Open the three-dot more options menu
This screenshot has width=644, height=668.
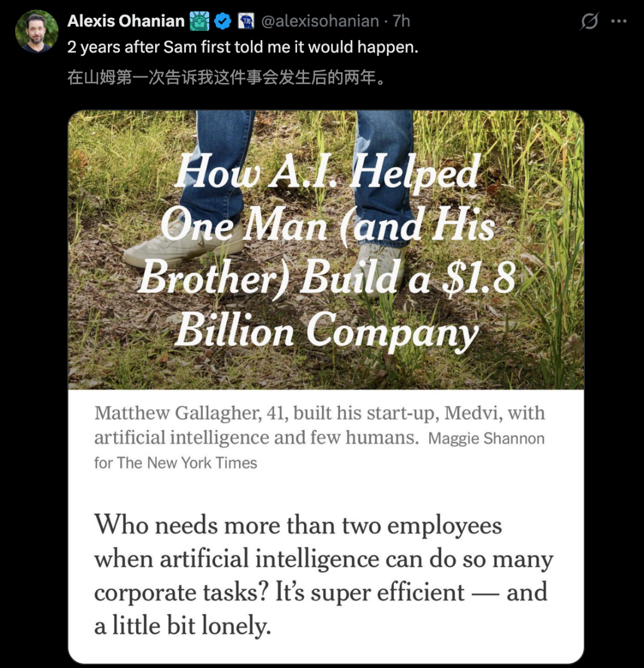point(620,21)
